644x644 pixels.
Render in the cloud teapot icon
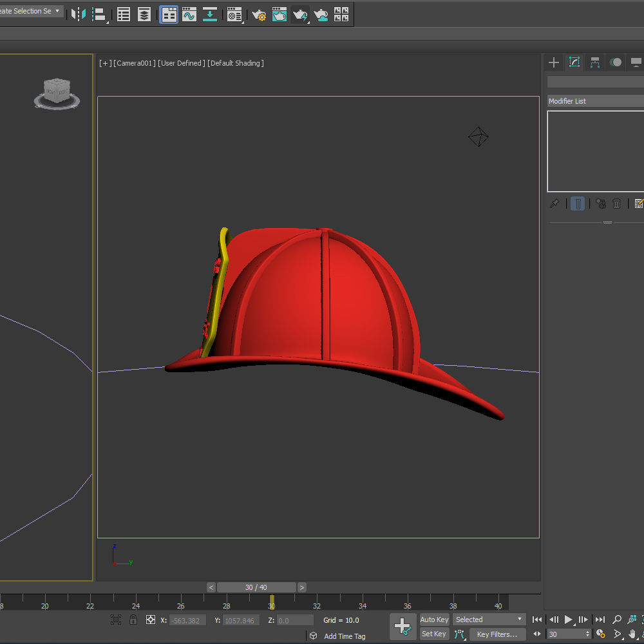pyautogui.click(x=321, y=14)
